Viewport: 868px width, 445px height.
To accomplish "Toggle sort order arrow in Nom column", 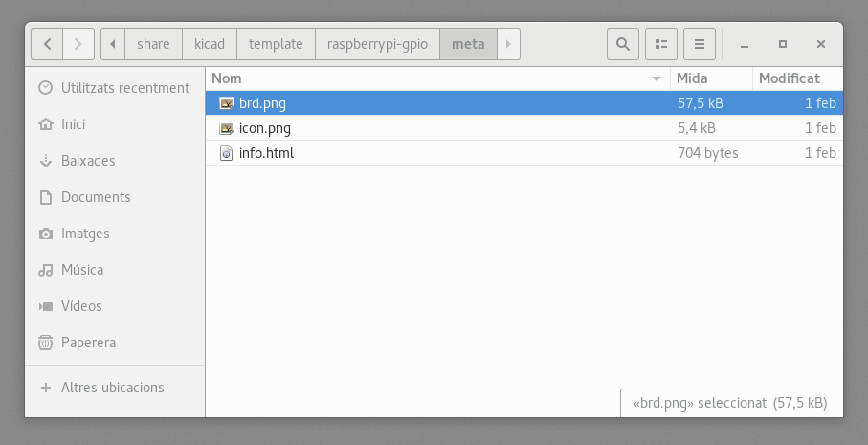I will (x=657, y=78).
